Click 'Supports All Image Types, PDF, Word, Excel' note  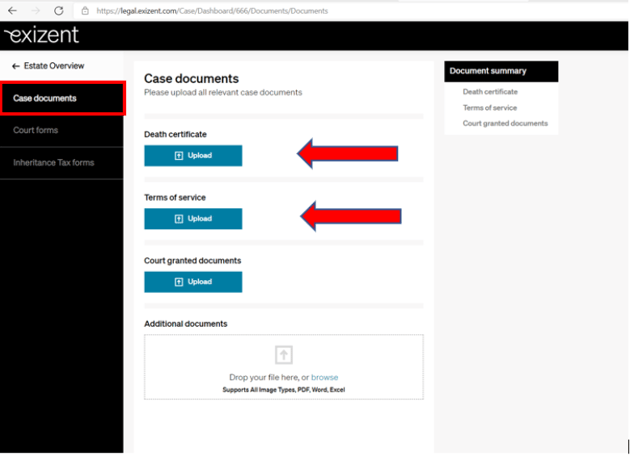point(284,390)
